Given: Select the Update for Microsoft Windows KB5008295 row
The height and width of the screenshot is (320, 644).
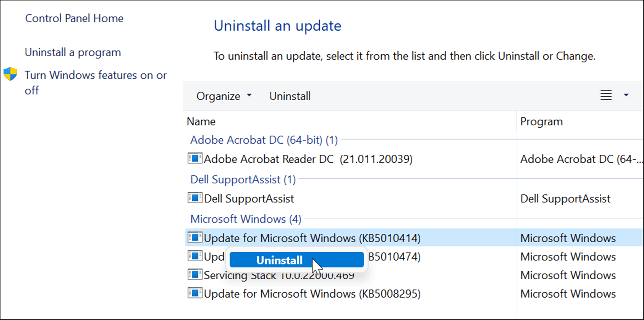Looking at the screenshot, I should click(312, 294).
